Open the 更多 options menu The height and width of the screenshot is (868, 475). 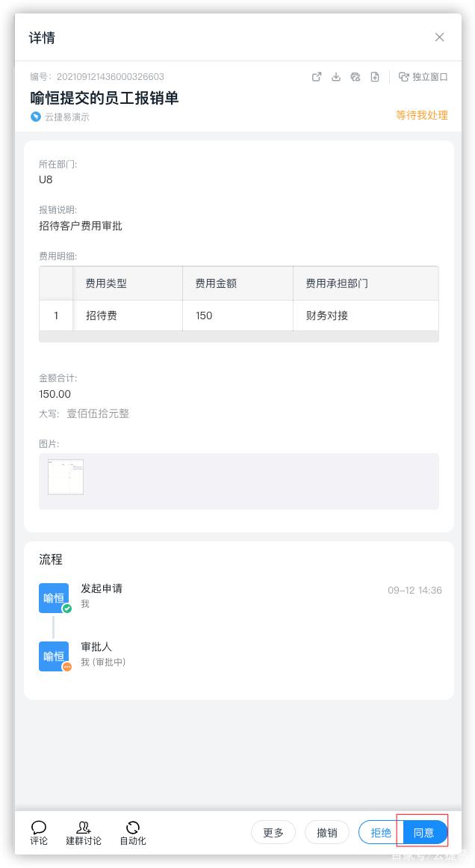point(273,832)
